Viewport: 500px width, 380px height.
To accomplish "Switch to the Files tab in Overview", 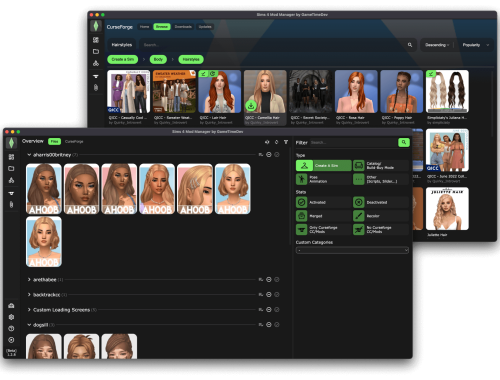I will [x=54, y=142].
